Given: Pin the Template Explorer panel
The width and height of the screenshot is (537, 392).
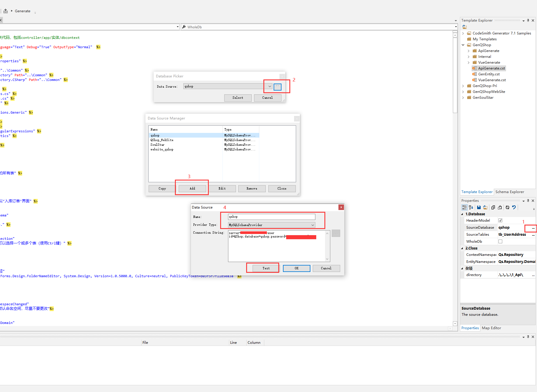Looking at the screenshot, I should click(528, 20).
